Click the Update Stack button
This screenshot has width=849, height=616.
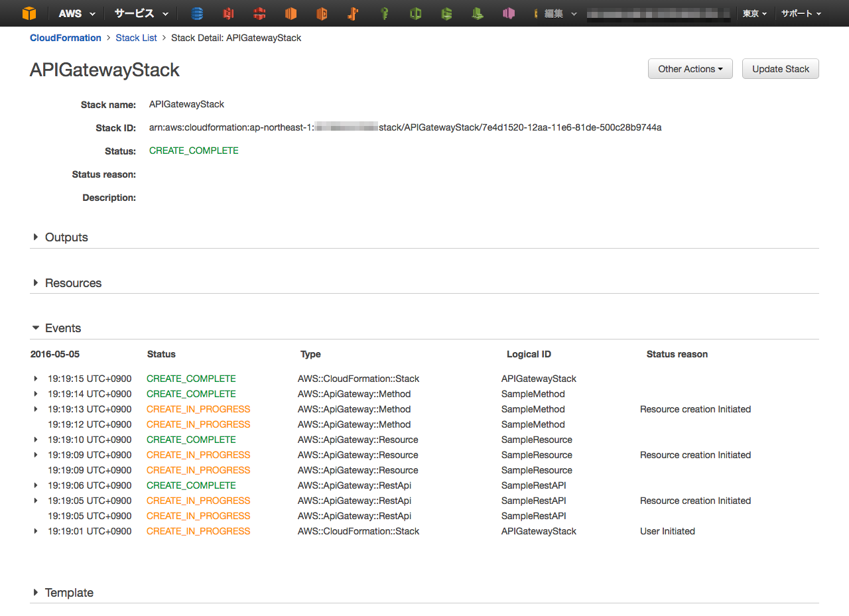coord(780,68)
